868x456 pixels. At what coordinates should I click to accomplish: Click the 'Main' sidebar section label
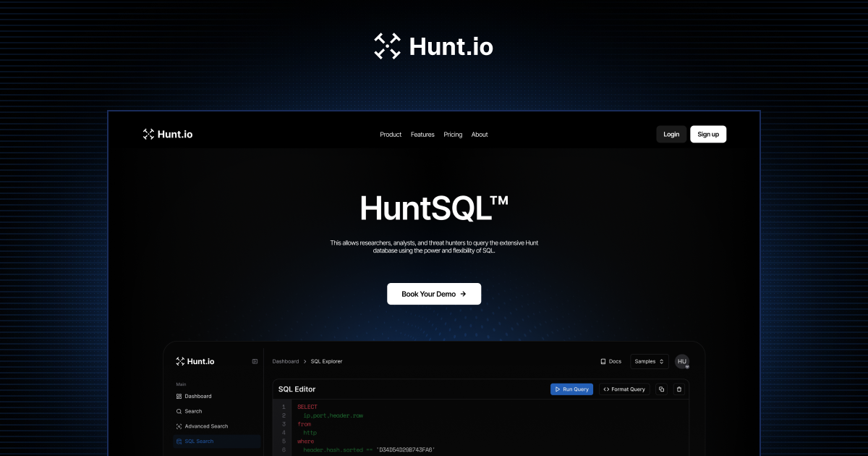pyautogui.click(x=182, y=384)
